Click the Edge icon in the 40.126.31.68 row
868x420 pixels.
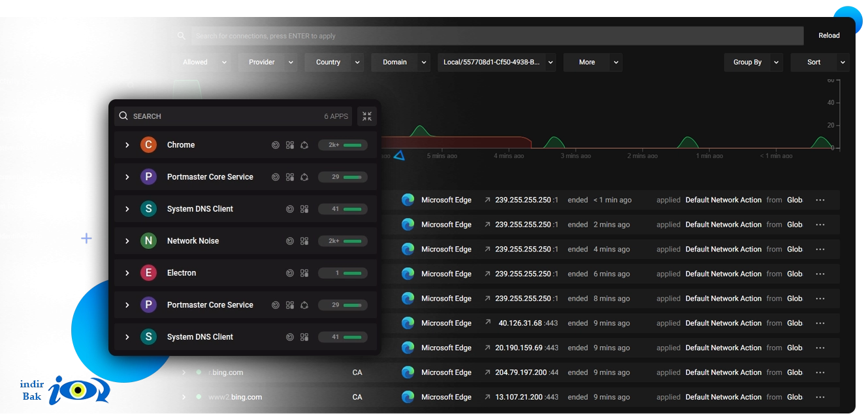click(x=408, y=323)
